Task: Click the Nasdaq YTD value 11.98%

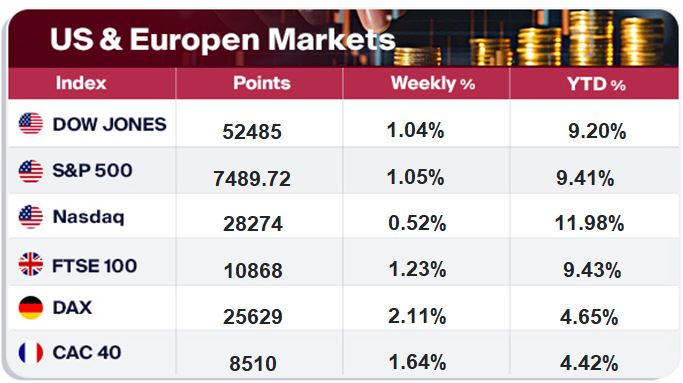Action: (x=589, y=223)
